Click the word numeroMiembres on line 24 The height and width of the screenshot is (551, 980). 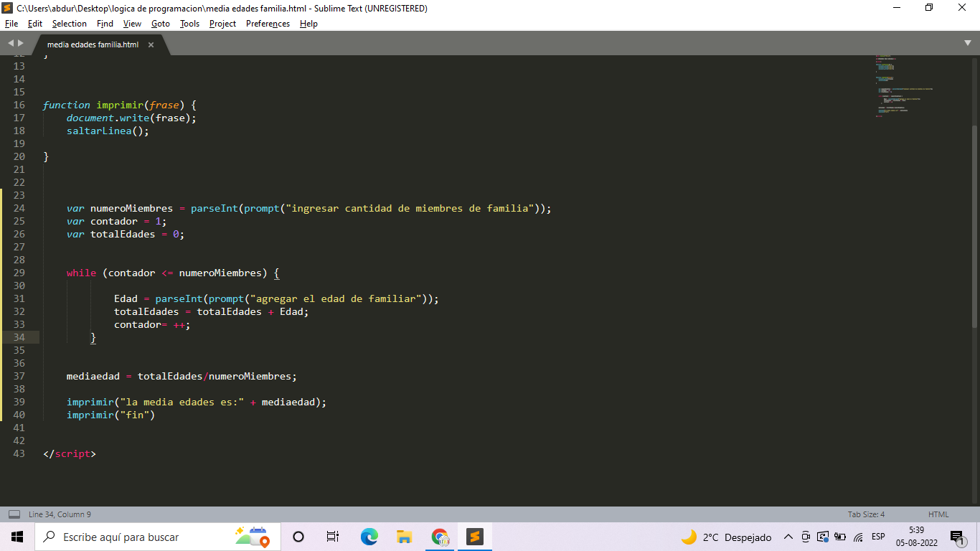[x=131, y=208]
